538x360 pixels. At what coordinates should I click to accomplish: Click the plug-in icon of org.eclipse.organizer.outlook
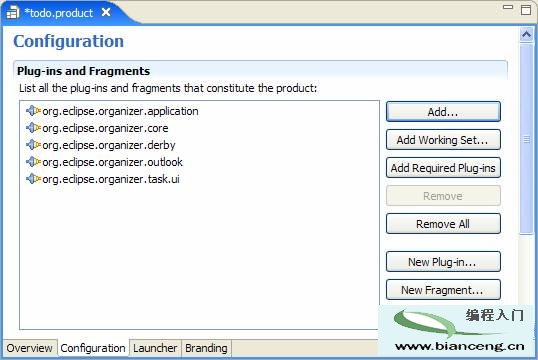[x=33, y=162]
